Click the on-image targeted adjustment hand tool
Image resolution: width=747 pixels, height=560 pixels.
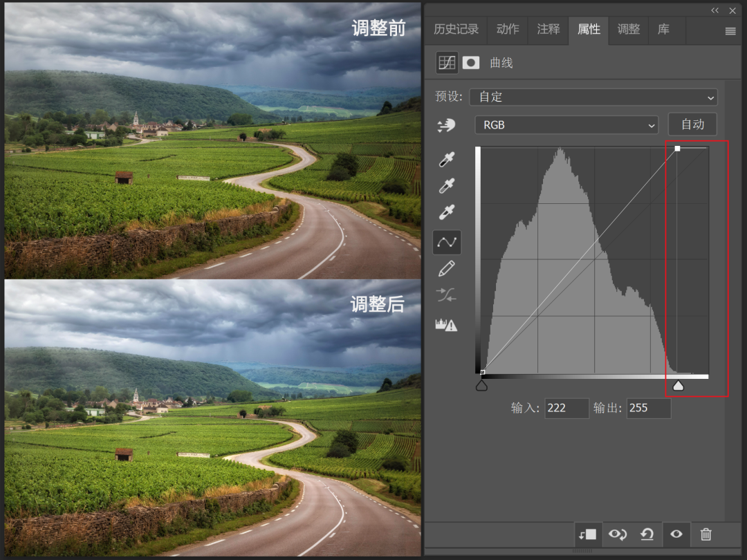coord(447,125)
